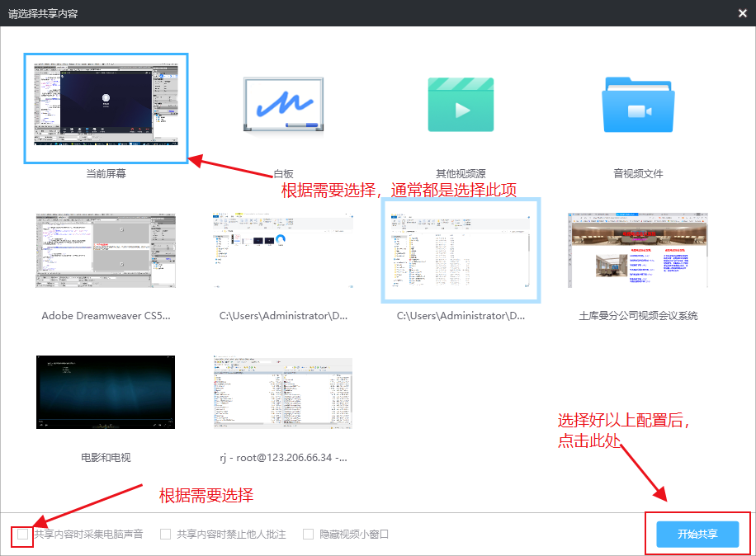Close the share content dialog

tap(741, 12)
